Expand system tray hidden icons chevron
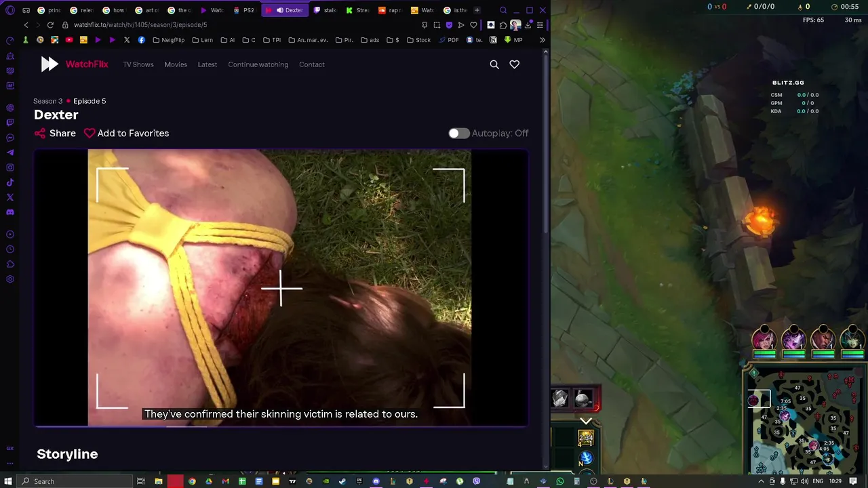 point(761,481)
